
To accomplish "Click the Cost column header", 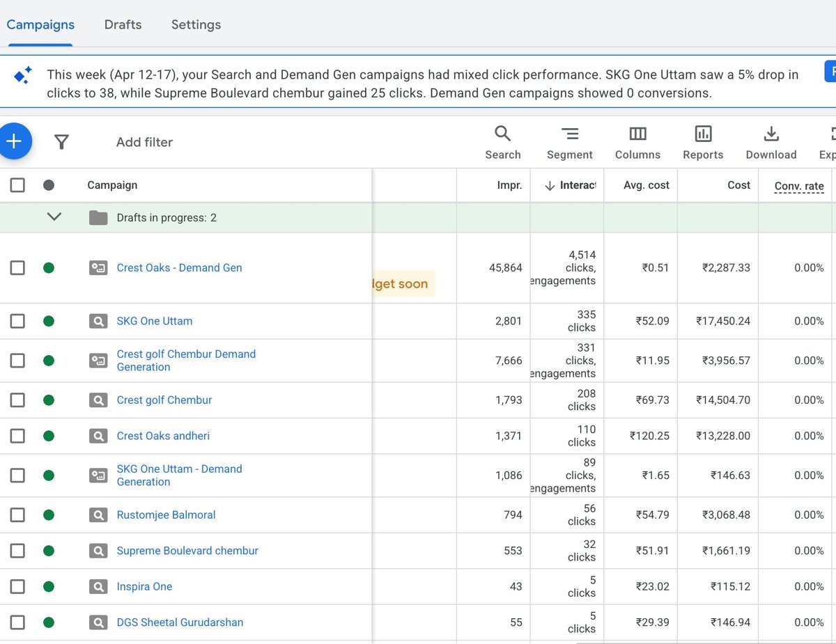I will coord(739,185).
